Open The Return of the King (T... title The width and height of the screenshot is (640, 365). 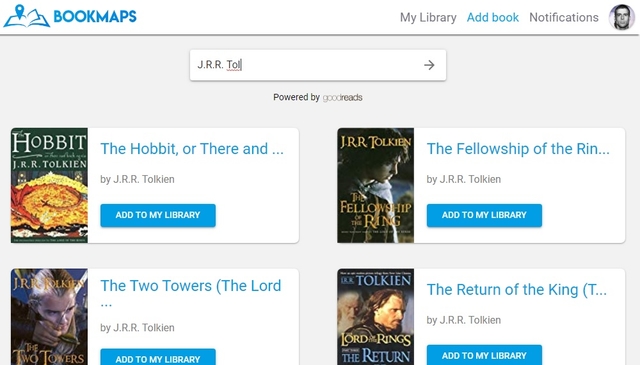pos(517,290)
